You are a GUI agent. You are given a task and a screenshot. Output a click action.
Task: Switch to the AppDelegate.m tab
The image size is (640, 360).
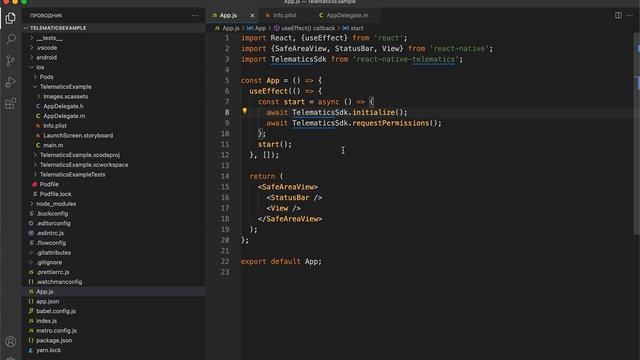point(347,16)
